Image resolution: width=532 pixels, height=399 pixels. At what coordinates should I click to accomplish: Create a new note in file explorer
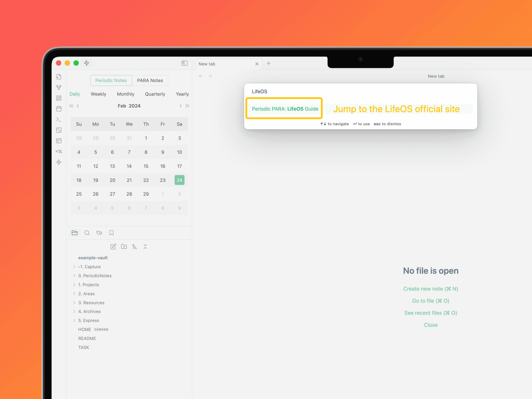click(113, 247)
